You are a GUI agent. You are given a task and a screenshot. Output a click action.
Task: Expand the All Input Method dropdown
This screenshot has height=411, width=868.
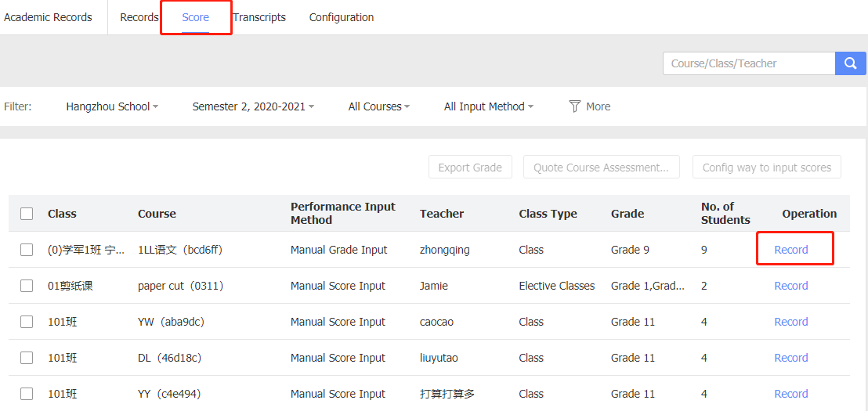(x=488, y=106)
